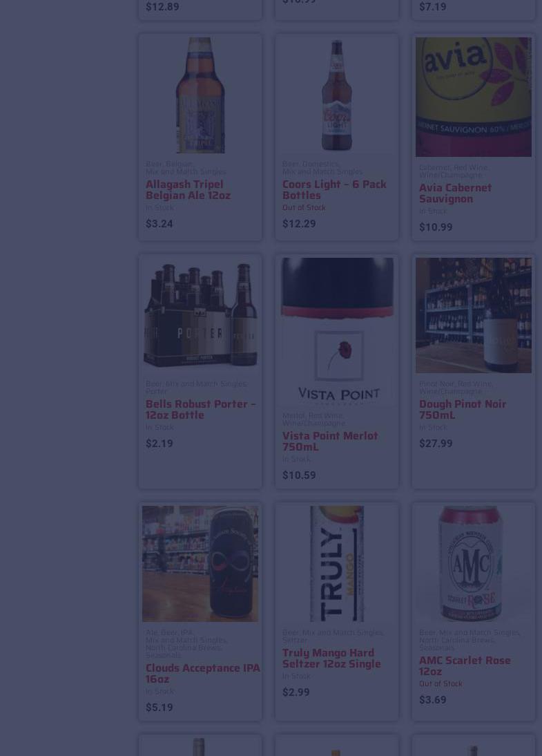Open the Bells Robust Porter – 12oz Bottle link

coord(200,409)
